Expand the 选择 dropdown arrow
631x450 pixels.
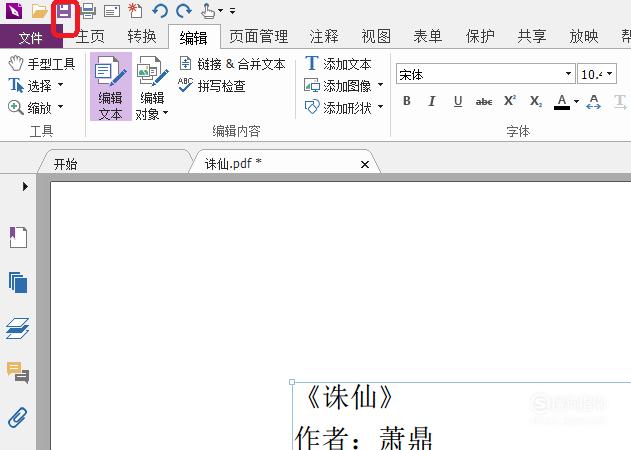[x=60, y=85]
